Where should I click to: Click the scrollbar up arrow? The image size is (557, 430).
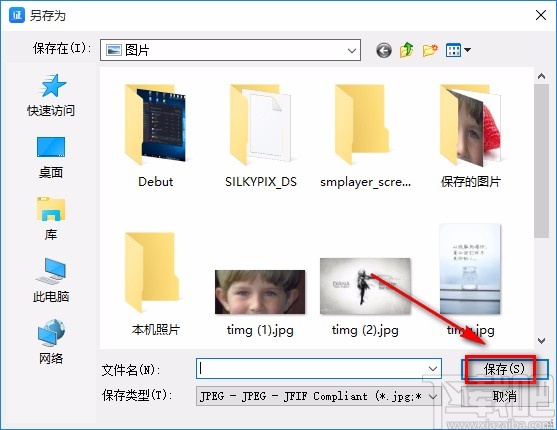coord(541,76)
